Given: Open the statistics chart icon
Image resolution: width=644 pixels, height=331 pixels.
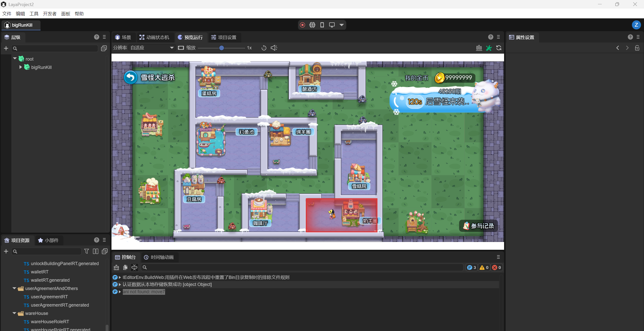Looking at the screenshot, I should coord(479,48).
